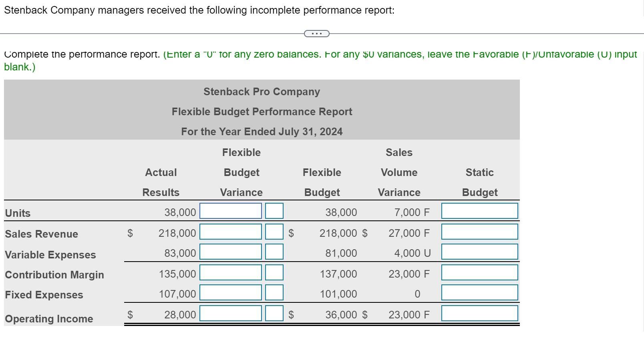Image resolution: width=644 pixels, height=340 pixels.
Task: Click Operating Income flexible budget variance field
Action: coord(231,313)
